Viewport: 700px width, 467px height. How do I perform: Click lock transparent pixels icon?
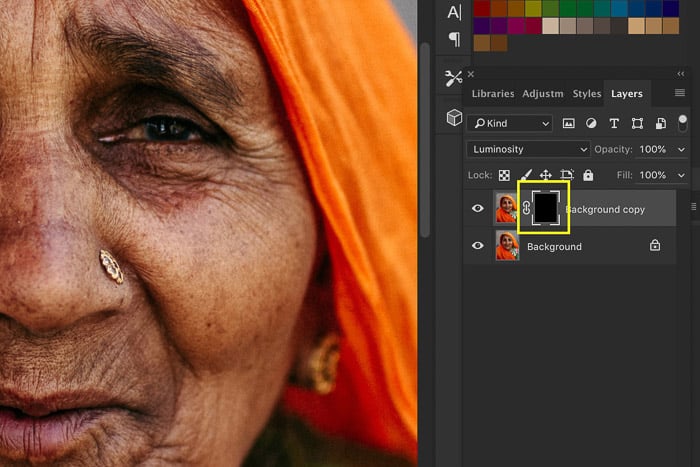click(x=504, y=175)
